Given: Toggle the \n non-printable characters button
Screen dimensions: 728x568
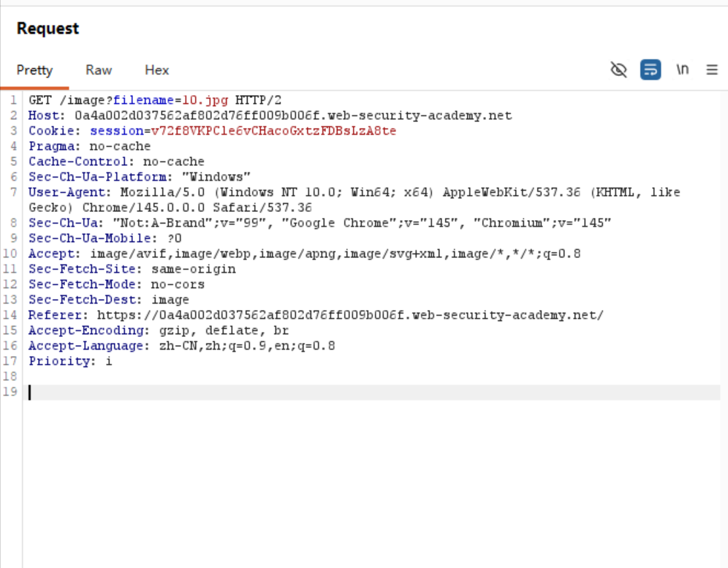Looking at the screenshot, I should point(683,69).
